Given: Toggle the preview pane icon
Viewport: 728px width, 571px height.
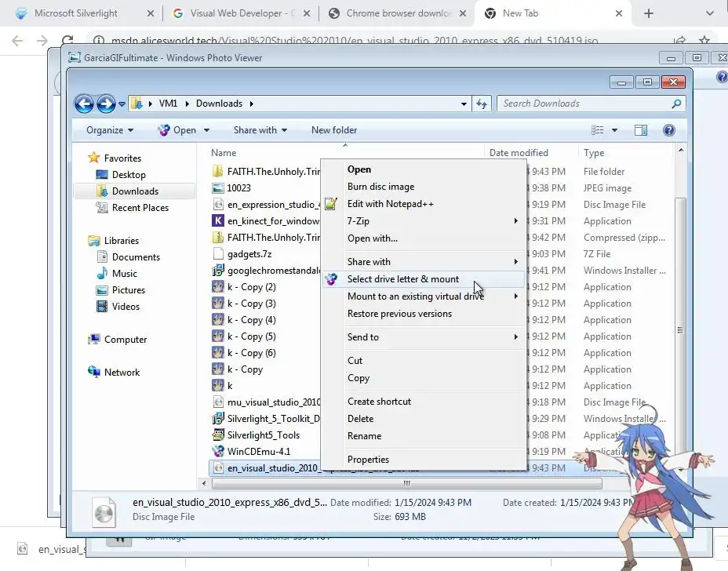Looking at the screenshot, I should point(641,130).
